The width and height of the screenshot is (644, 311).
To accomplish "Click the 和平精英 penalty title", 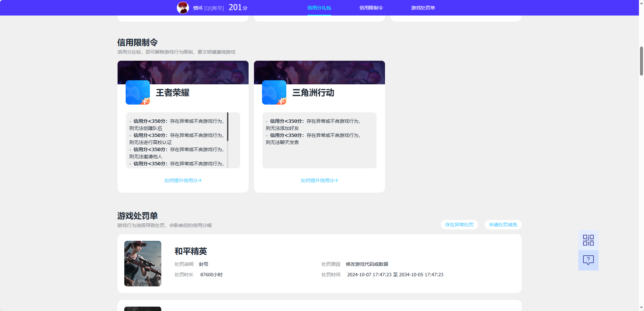I will point(191,251).
